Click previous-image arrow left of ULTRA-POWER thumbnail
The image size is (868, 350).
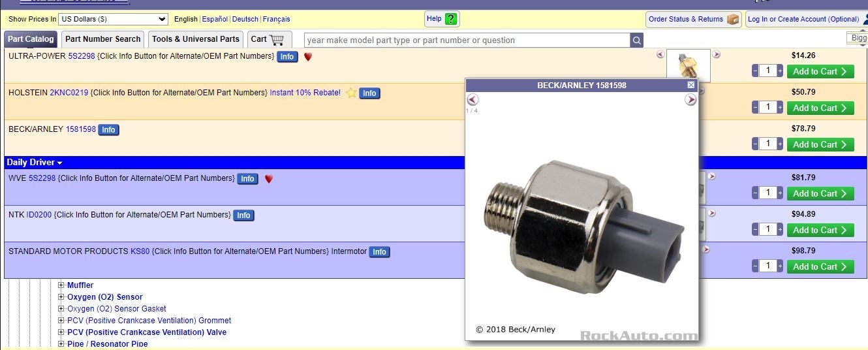click(x=660, y=54)
